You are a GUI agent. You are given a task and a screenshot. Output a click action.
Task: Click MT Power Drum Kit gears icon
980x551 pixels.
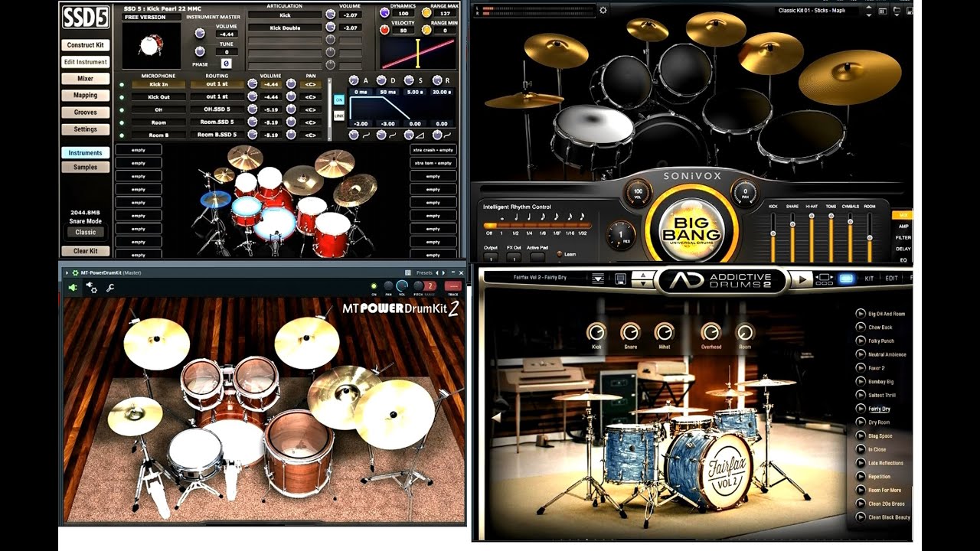(x=92, y=288)
